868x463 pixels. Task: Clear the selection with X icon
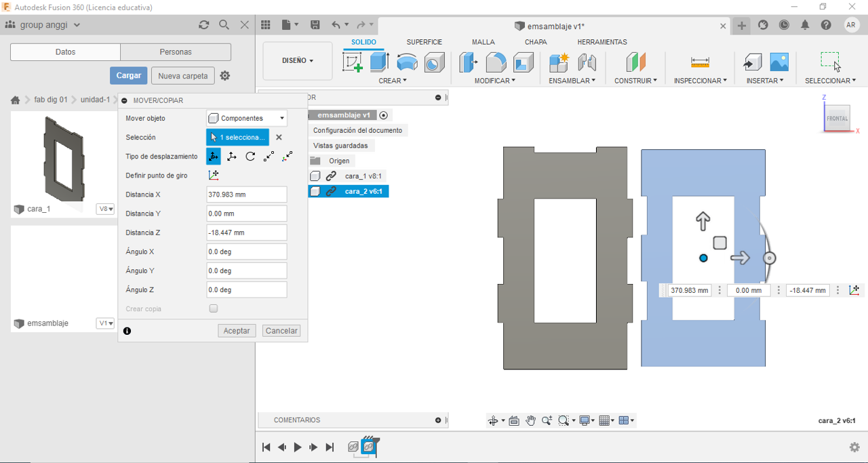click(279, 137)
